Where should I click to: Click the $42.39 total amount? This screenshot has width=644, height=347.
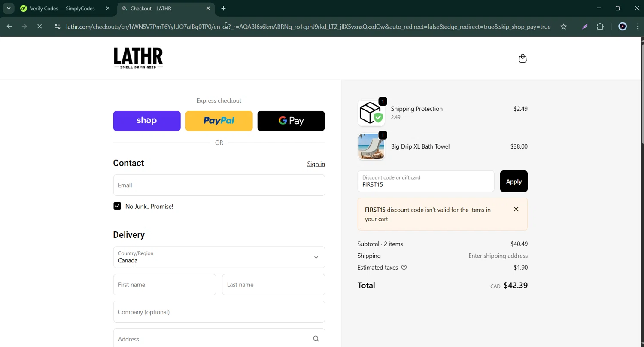click(516, 285)
